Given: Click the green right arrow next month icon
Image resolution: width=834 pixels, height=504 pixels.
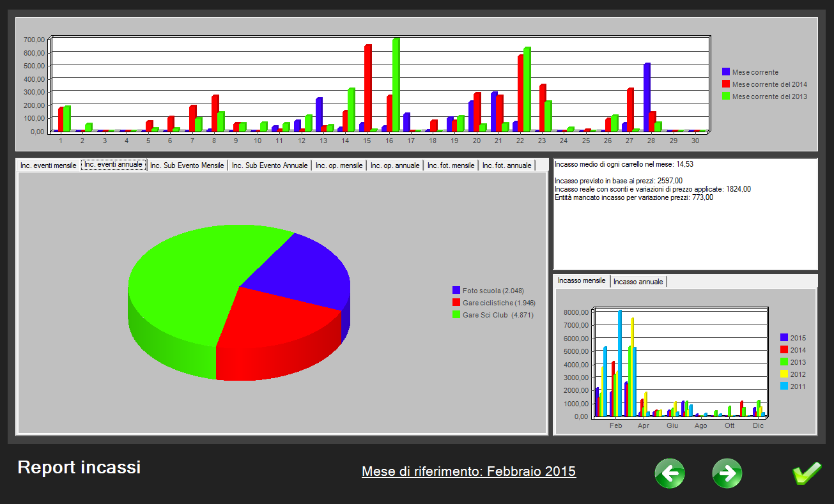Looking at the screenshot, I should pyautogui.click(x=727, y=473).
